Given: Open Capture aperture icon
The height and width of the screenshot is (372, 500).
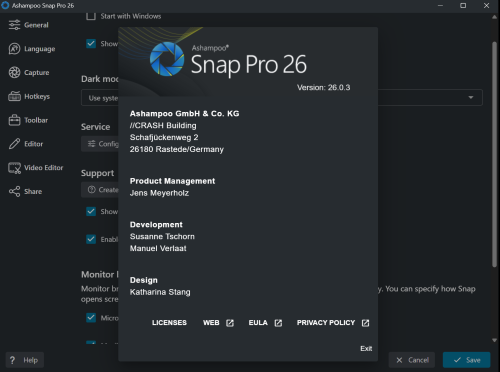Looking at the screenshot, I should 14,72.
